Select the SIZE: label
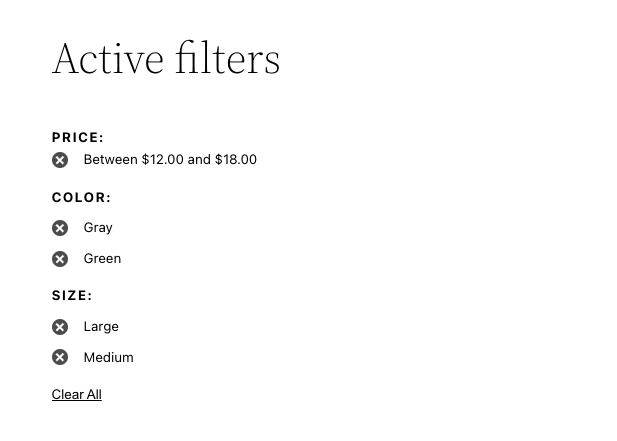This screenshot has height=441, width=617. point(72,295)
